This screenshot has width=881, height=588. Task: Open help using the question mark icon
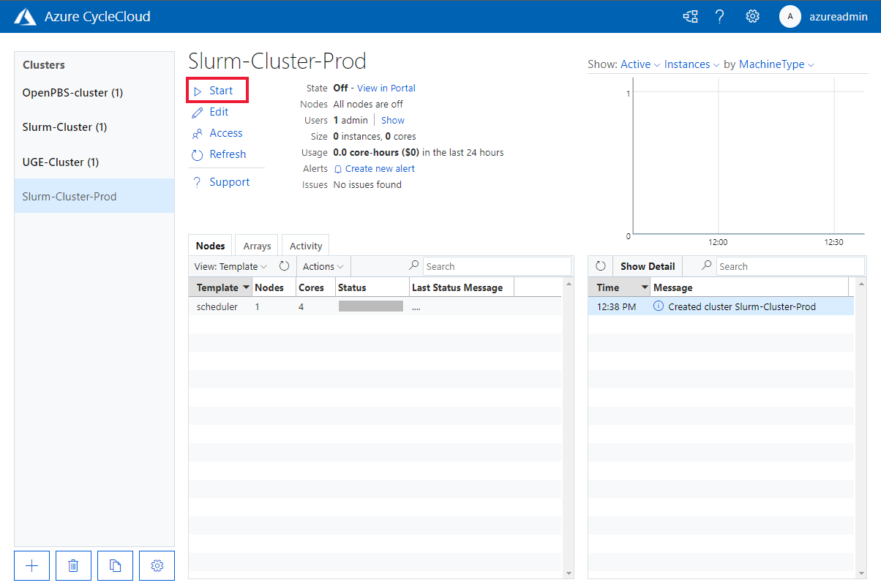[x=719, y=15]
